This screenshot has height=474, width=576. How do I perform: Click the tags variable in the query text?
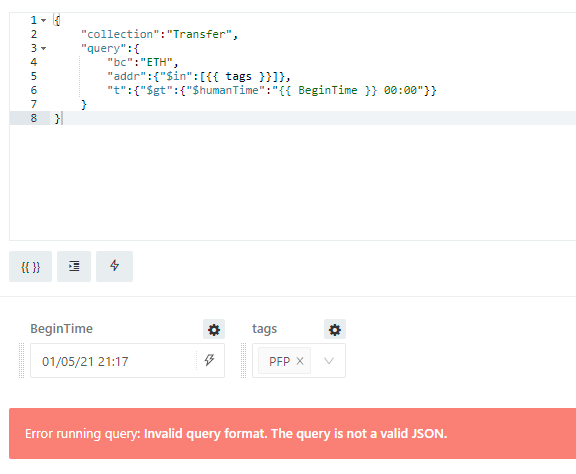238,76
